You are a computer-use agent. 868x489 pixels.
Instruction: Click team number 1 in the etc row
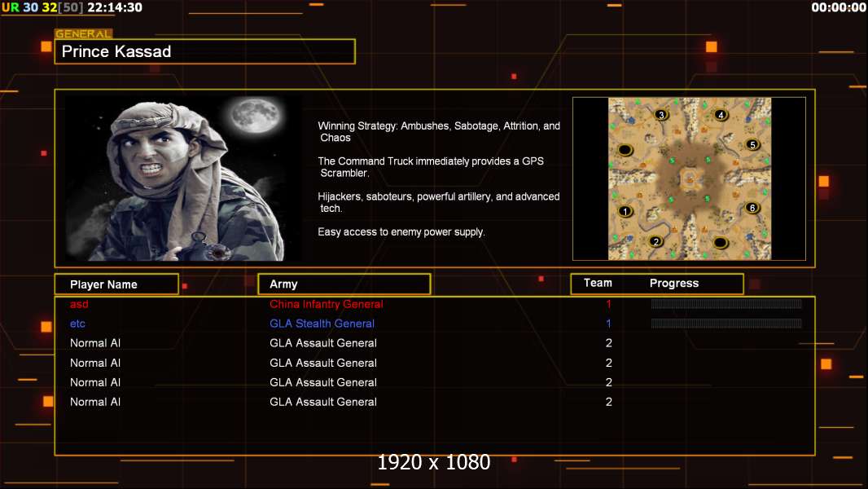[x=608, y=324]
